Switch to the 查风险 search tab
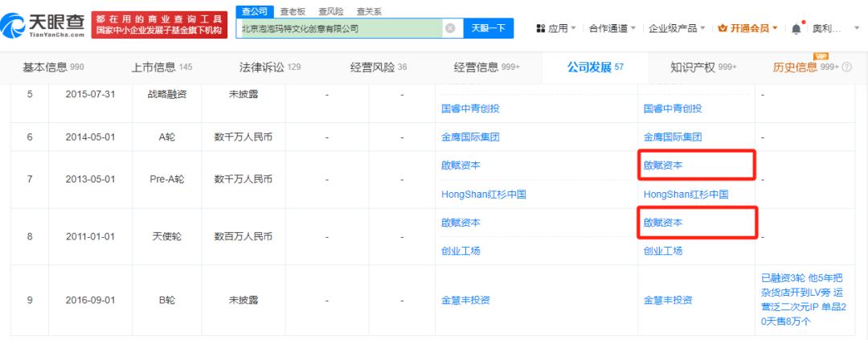868x340 pixels. point(330,11)
